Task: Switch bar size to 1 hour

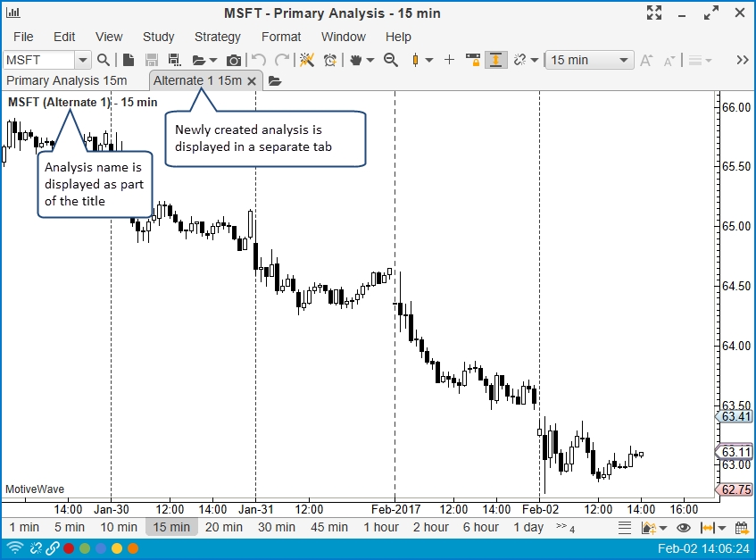Action: pyautogui.click(x=381, y=527)
